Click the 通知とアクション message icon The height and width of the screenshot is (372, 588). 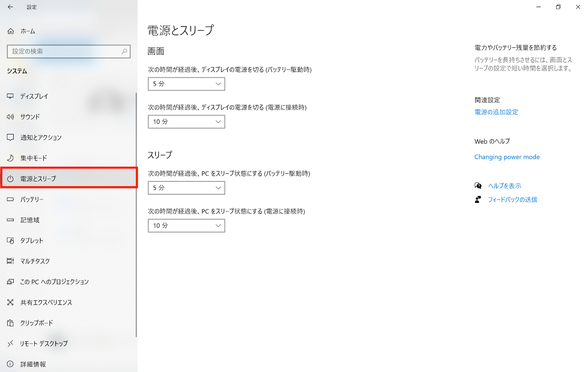10,137
